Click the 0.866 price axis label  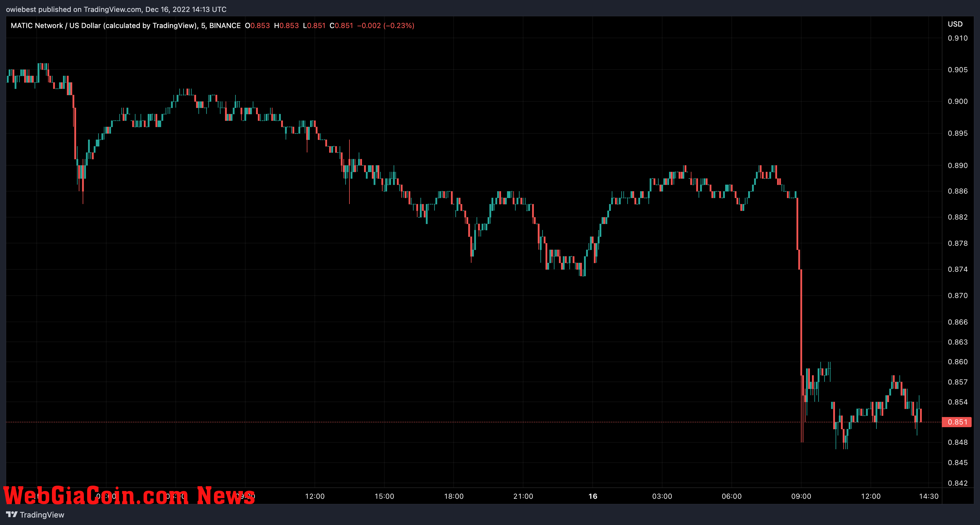tap(958, 322)
